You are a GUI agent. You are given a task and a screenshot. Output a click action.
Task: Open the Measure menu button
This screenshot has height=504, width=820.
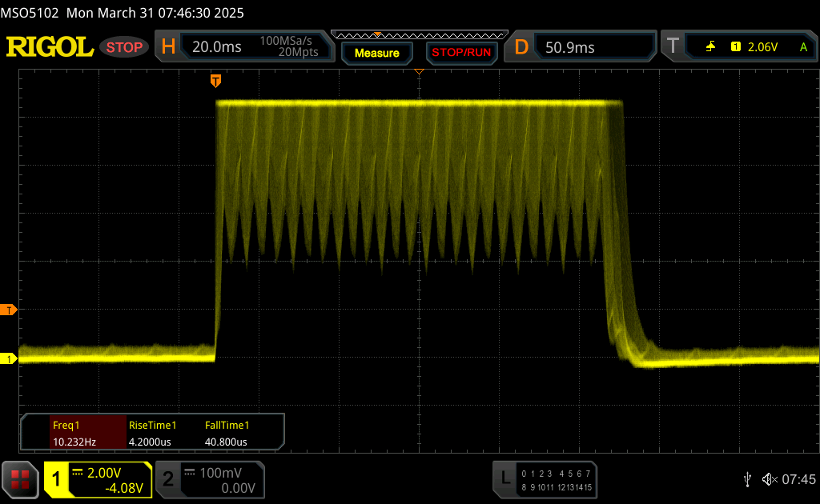[376, 53]
